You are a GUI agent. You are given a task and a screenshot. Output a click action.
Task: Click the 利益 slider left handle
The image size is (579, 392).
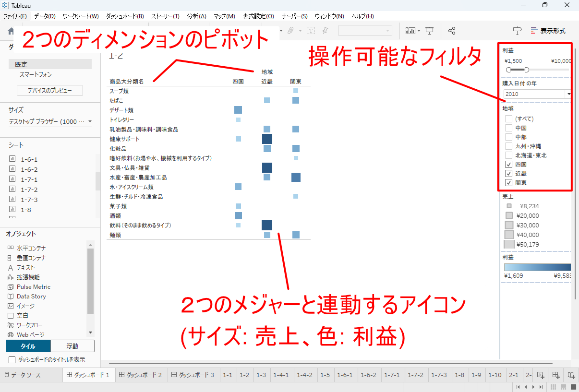click(508, 70)
